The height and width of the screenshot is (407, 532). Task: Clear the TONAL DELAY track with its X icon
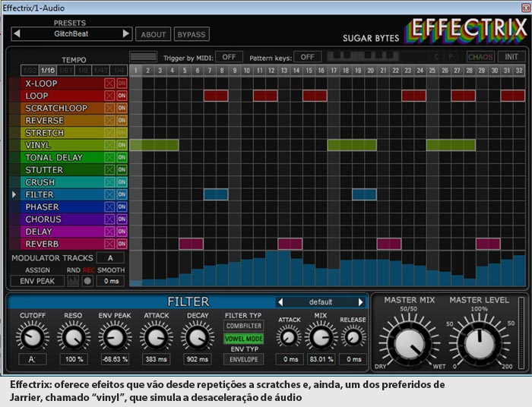pos(109,158)
